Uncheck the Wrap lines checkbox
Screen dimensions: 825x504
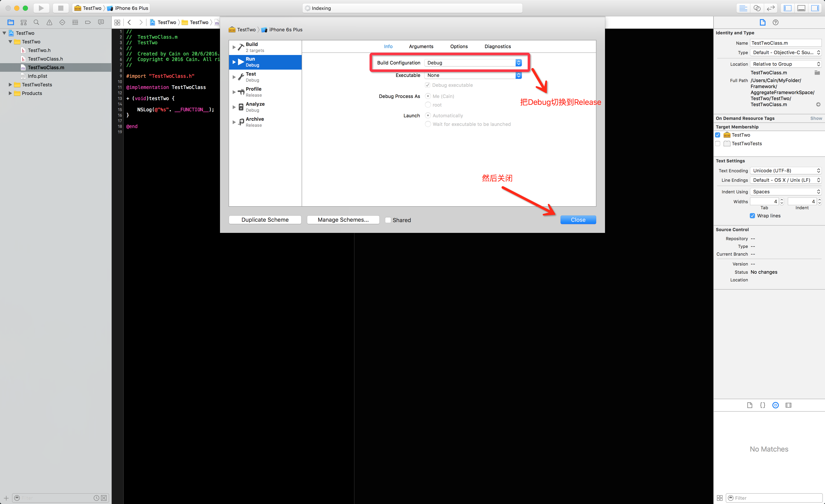click(x=752, y=216)
